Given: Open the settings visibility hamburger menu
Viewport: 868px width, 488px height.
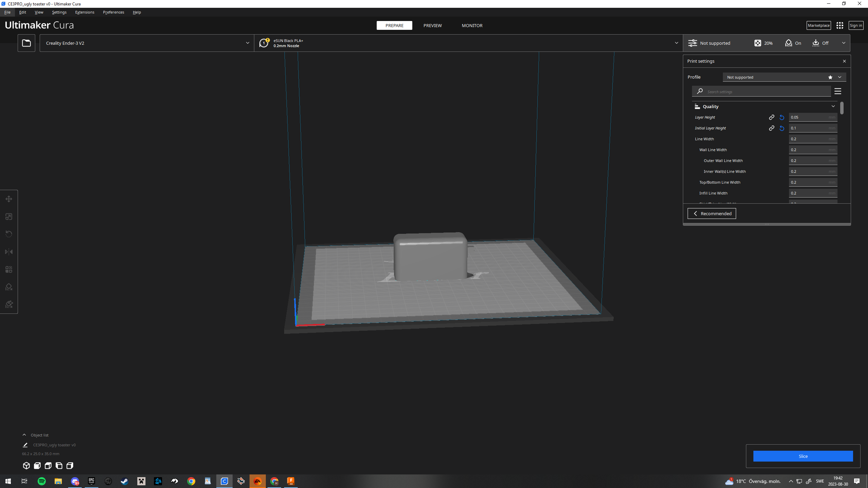Looking at the screenshot, I should click(838, 91).
